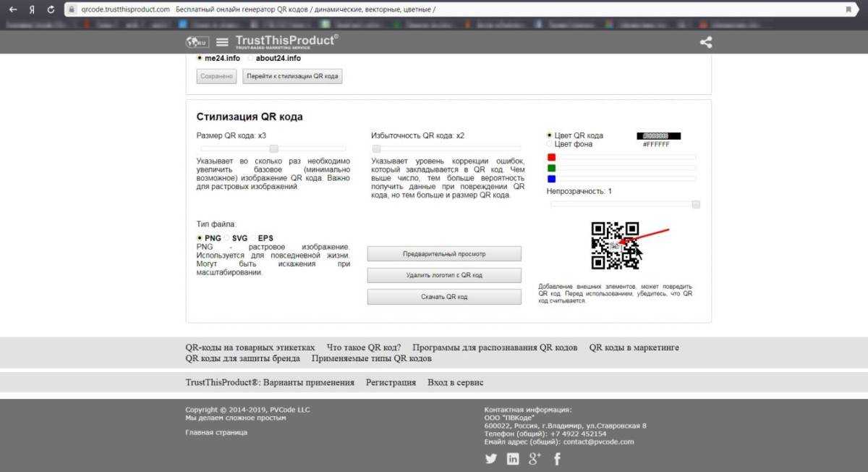Open the LinkedIn icon in footer
The image size is (868, 472).
[x=513, y=458]
